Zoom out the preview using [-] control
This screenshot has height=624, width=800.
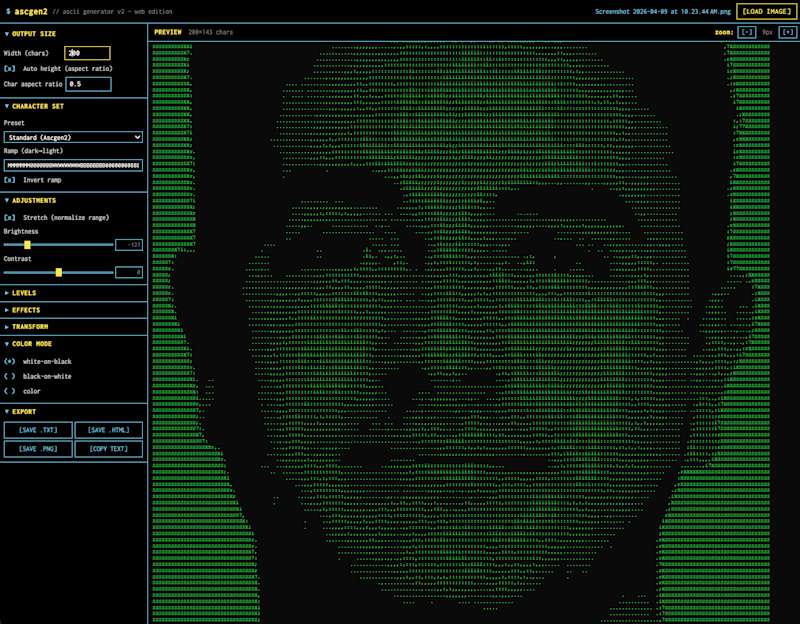(x=746, y=31)
